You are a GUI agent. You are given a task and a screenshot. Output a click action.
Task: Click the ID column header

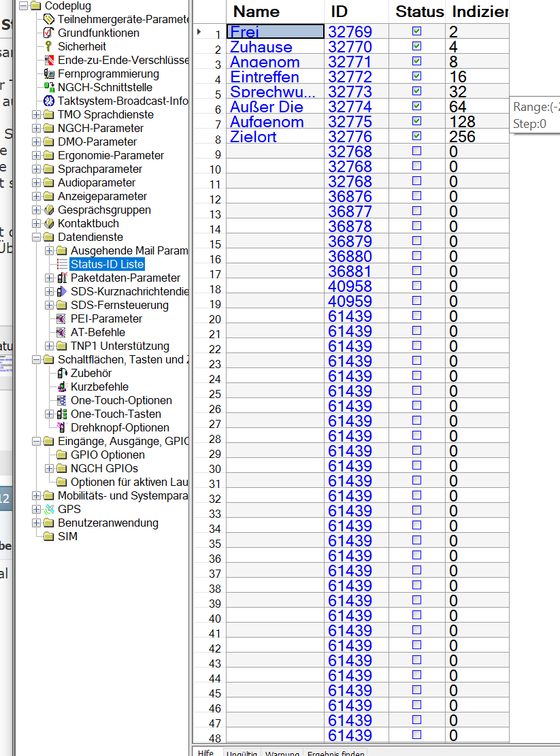(340, 12)
